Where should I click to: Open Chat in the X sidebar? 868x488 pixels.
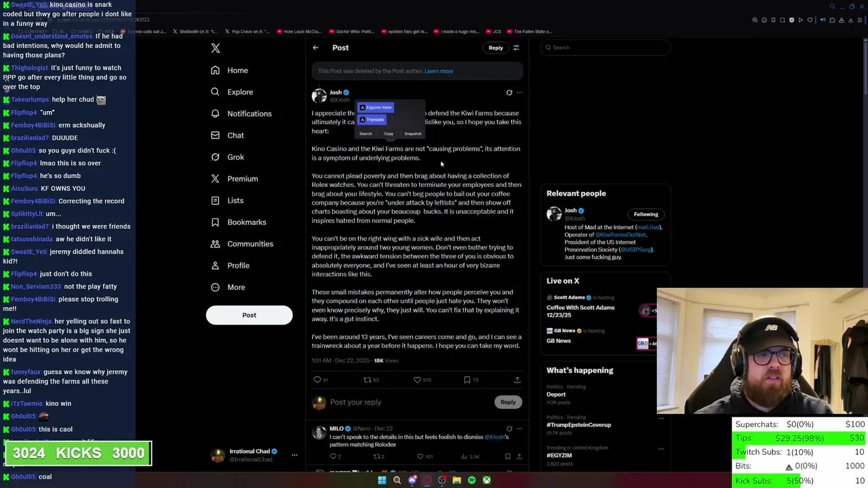click(227, 136)
